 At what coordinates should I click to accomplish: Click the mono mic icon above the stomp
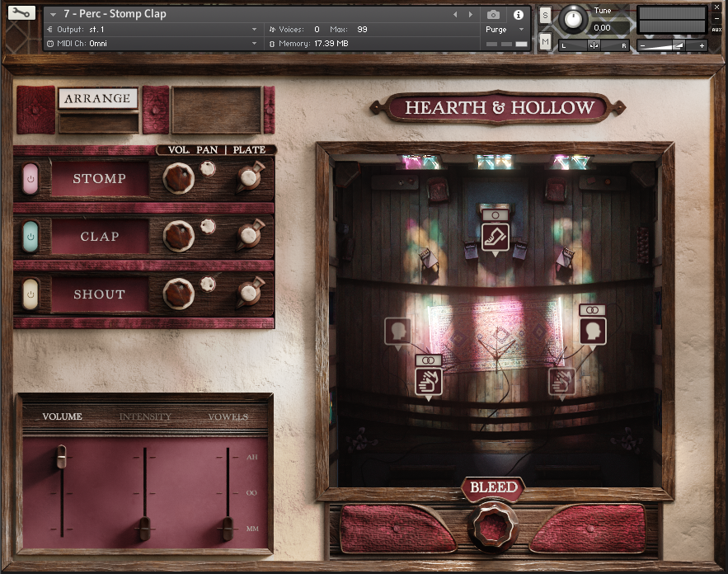[x=495, y=215]
